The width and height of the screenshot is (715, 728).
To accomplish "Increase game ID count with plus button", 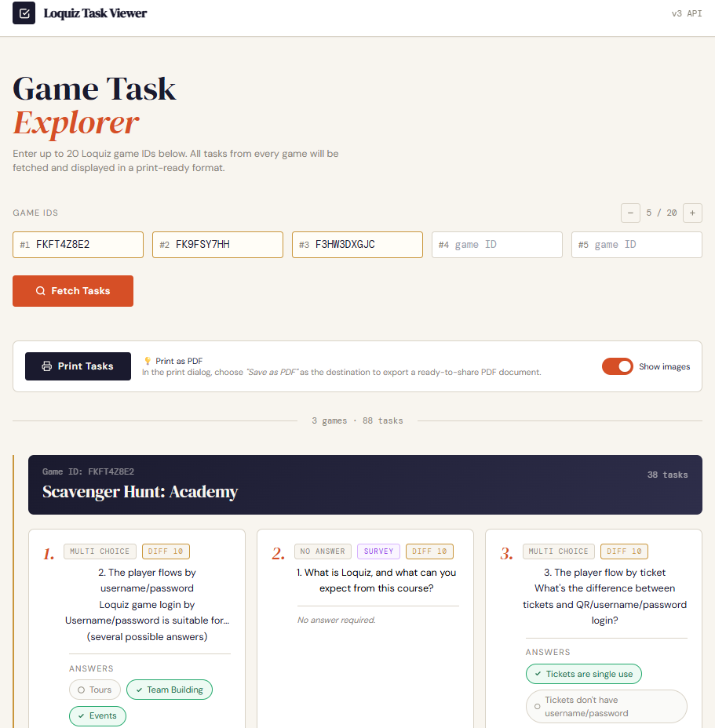I will (x=692, y=213).
